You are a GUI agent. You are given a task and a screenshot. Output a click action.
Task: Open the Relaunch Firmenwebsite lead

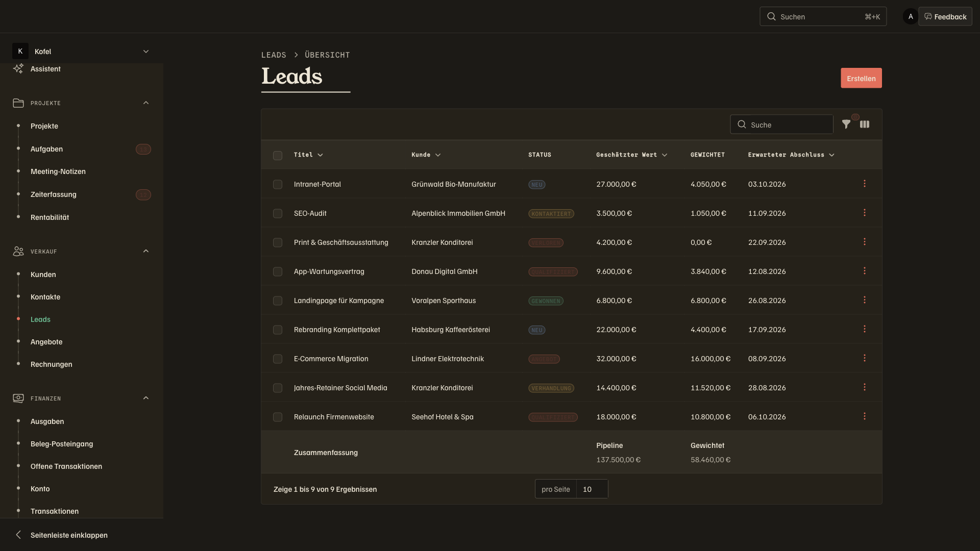point(334,417)
